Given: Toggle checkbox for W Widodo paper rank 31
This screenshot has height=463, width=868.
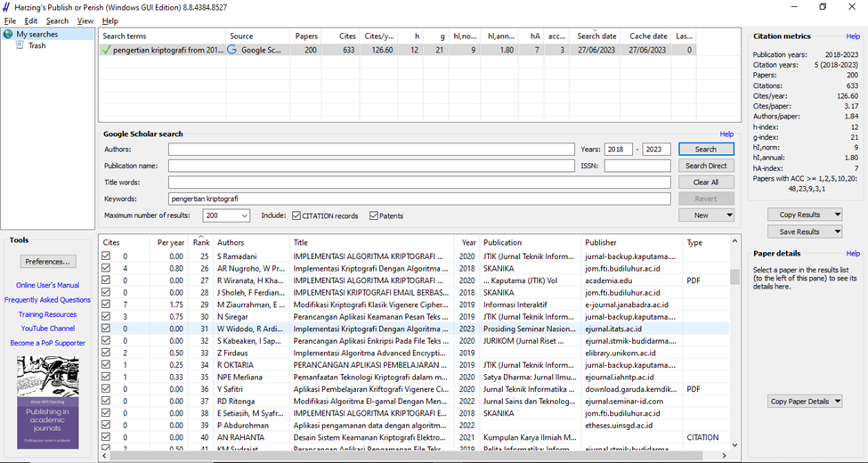Looking at the screenshot, I should 106,329.
